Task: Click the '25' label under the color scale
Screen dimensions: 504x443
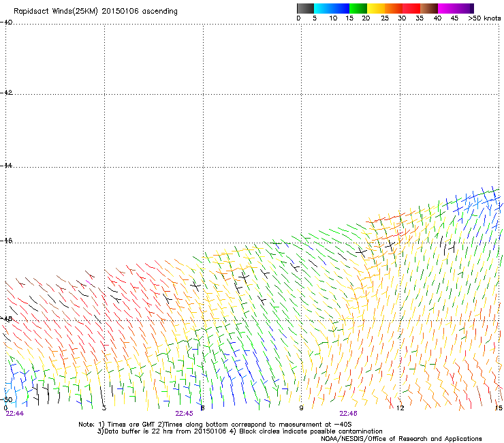Action: 385,18
